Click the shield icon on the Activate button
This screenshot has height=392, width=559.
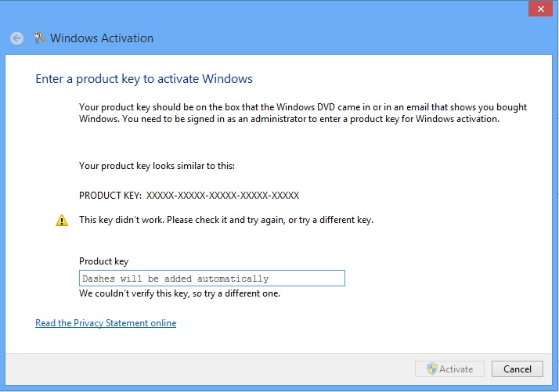tap(431, 369)
